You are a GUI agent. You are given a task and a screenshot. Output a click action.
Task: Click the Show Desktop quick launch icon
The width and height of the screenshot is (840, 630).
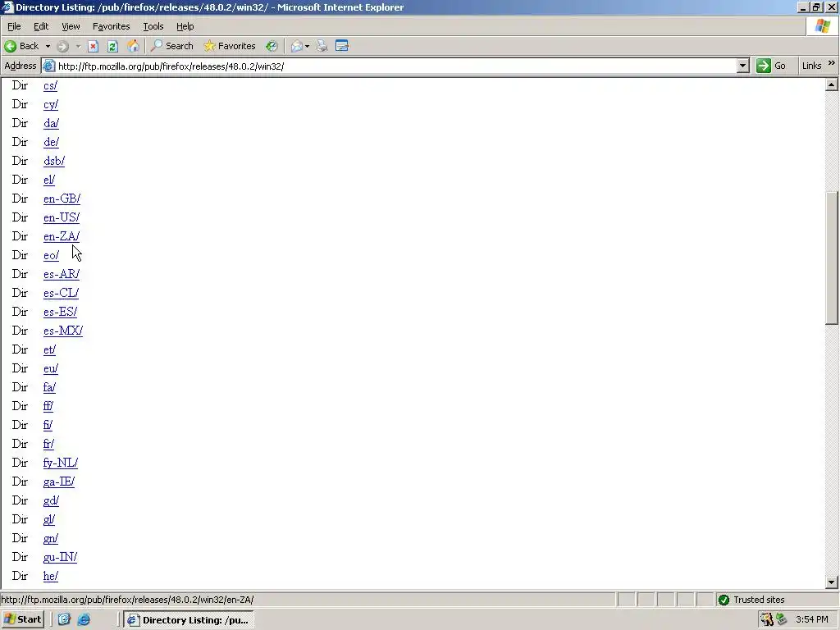tap(64, 619)
